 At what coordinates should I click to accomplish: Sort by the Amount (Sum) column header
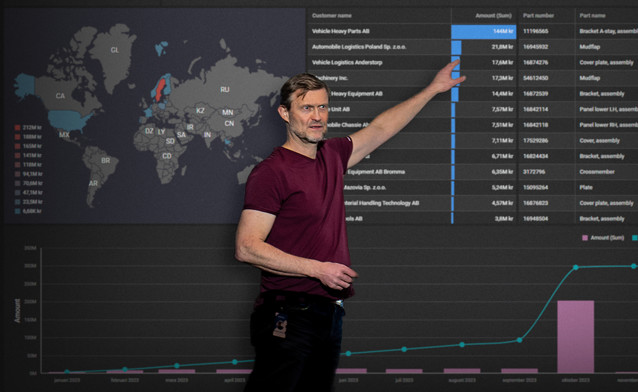[494, 16]
